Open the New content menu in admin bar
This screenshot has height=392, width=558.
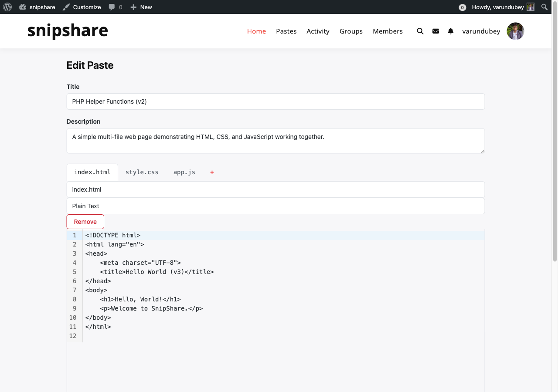pyautogui.click(x=141, y=7)
